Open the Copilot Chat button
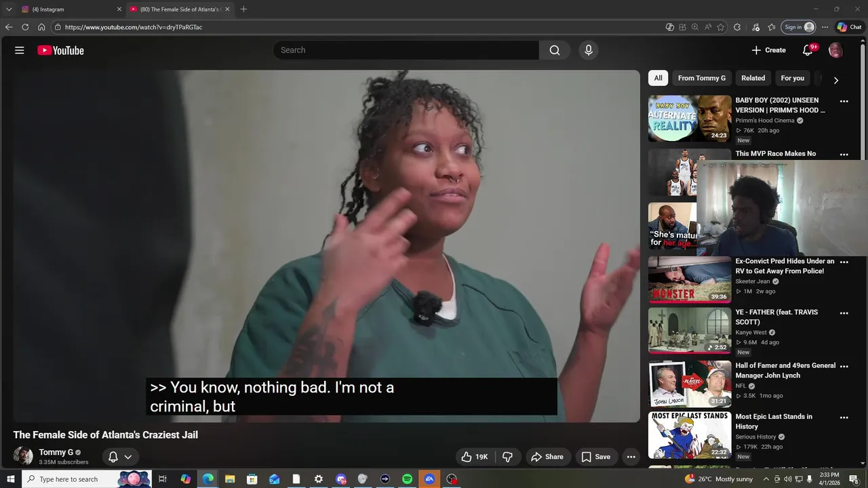Image resolution: width=868 pixels, height=488 pixels. click(x=850, y=27)
